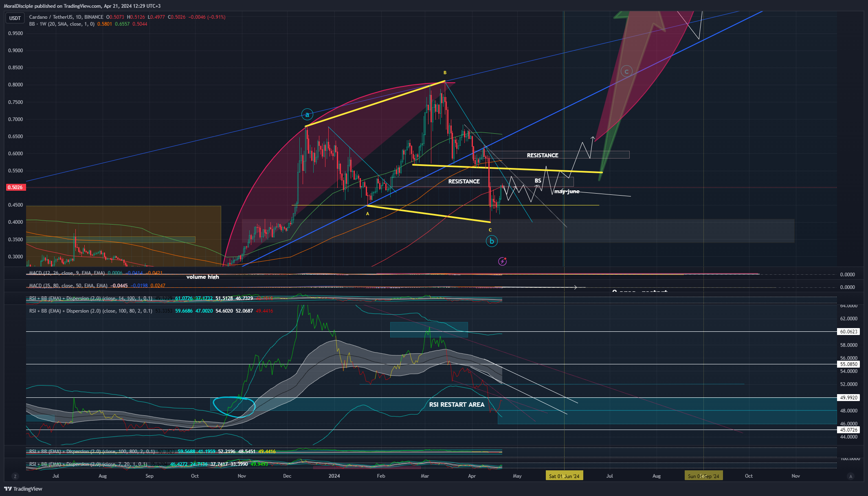Click the circled 'c' wave label
Viewport: 868px width, 496px height.
[x=626, y=71]
